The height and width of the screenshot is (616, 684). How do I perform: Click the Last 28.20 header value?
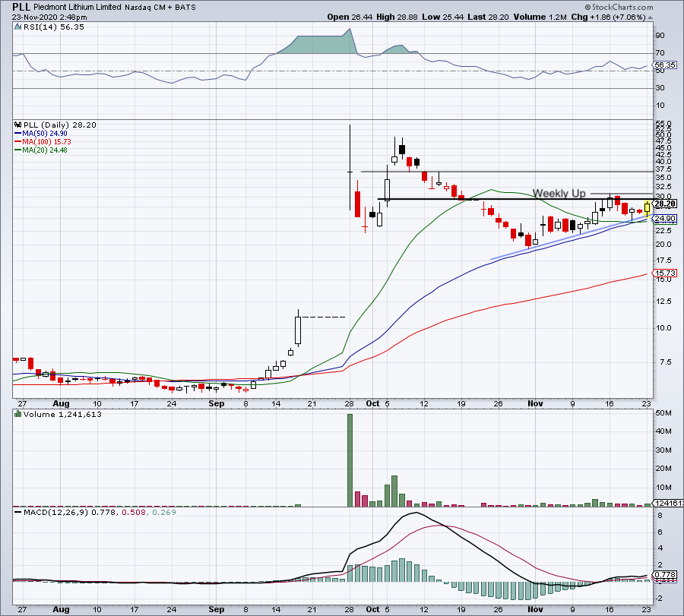pos(488,17)
